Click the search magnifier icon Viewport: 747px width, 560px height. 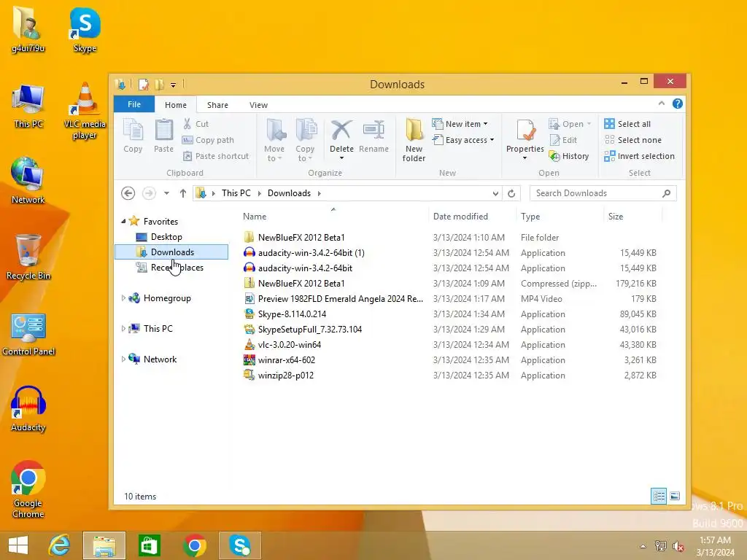tap(667, 193)
